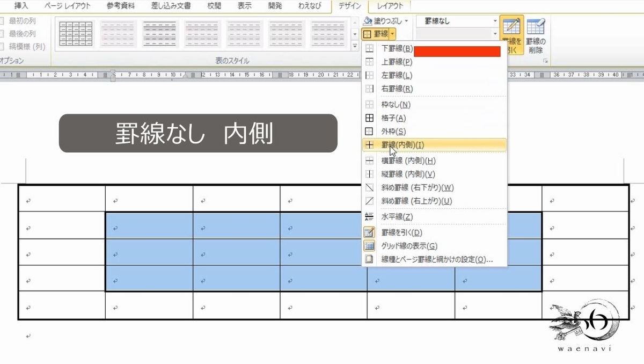This screenshot has width=644, height=364.
Task: Switch to the レイアウト tab
Action: click(x=391, y=6)
